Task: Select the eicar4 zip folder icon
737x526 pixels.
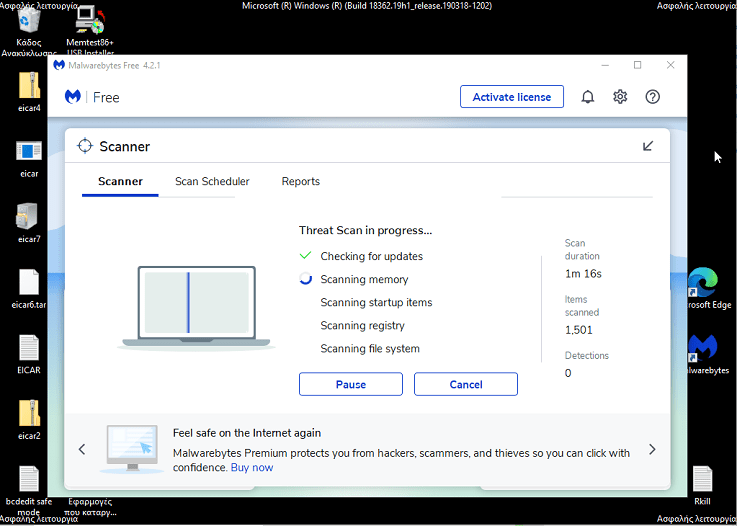Action: [x=29, y=92]
